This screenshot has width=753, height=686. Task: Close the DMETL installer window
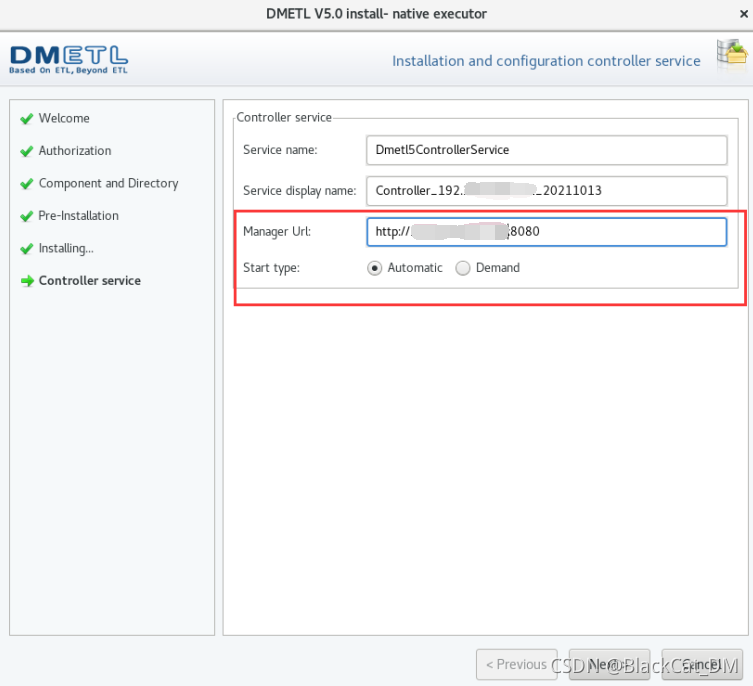[743, 14]
